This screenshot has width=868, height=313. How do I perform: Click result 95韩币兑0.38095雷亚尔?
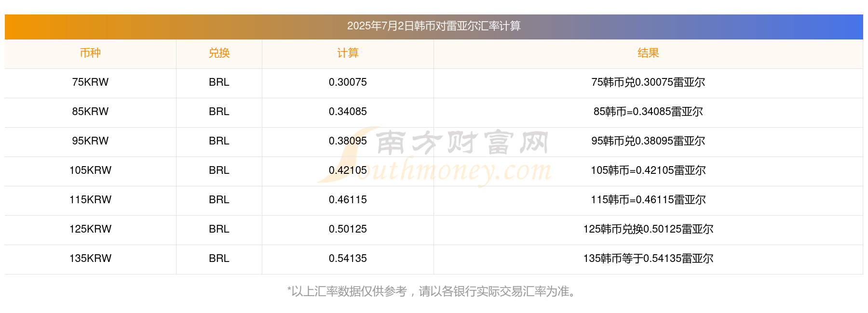648,141
